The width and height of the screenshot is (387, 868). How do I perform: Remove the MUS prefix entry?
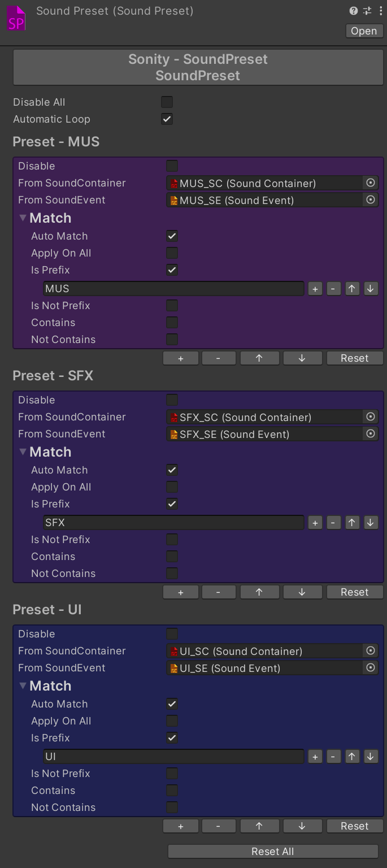(x=333, y=289)
